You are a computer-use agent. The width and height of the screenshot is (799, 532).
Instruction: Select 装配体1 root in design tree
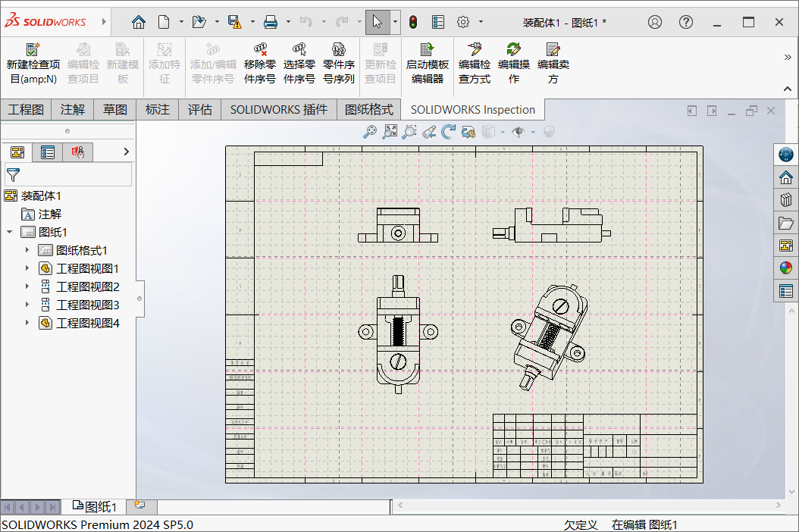tap(33, 196)
